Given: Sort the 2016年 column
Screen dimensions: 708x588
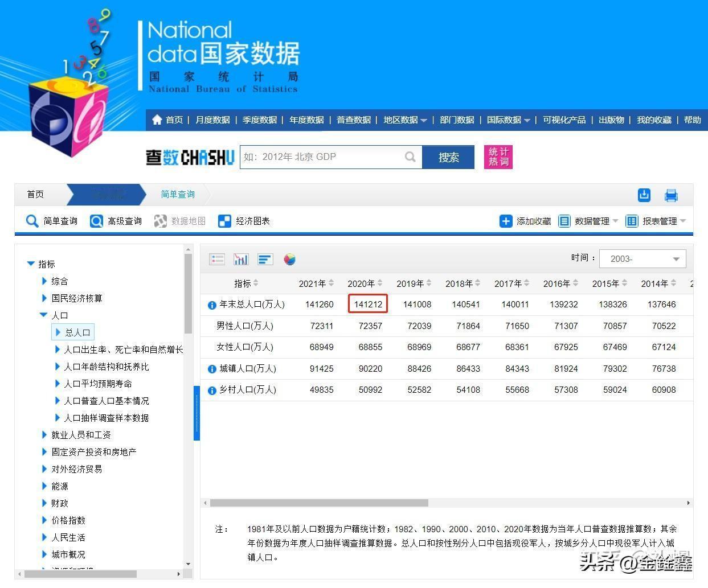Looking at the screenshot, I should point(576,283).
